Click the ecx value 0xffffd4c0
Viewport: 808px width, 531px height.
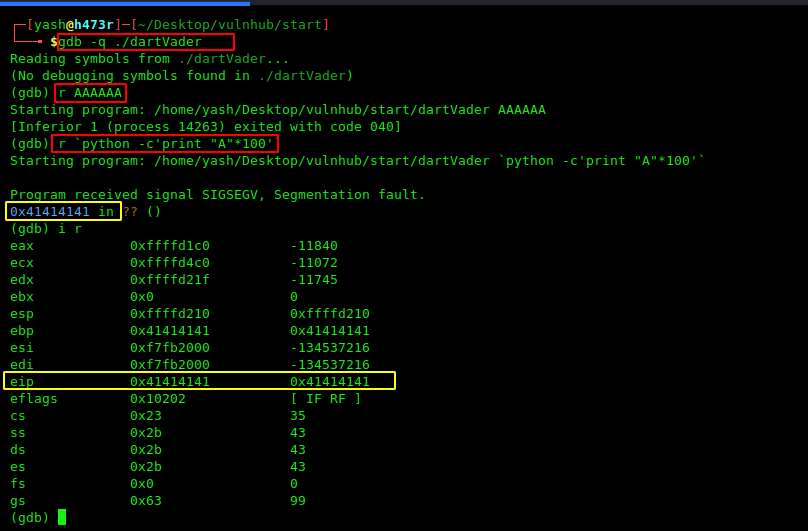(170, 263)
